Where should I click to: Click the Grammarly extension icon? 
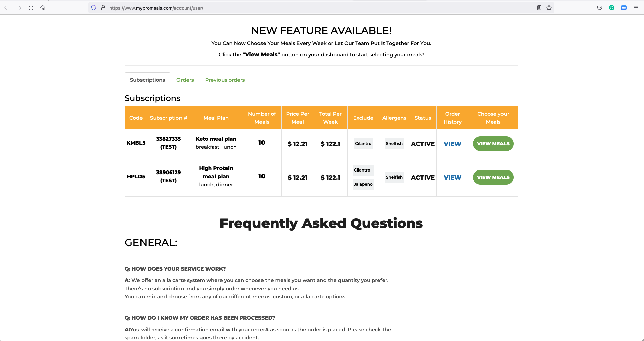(612, 8)
